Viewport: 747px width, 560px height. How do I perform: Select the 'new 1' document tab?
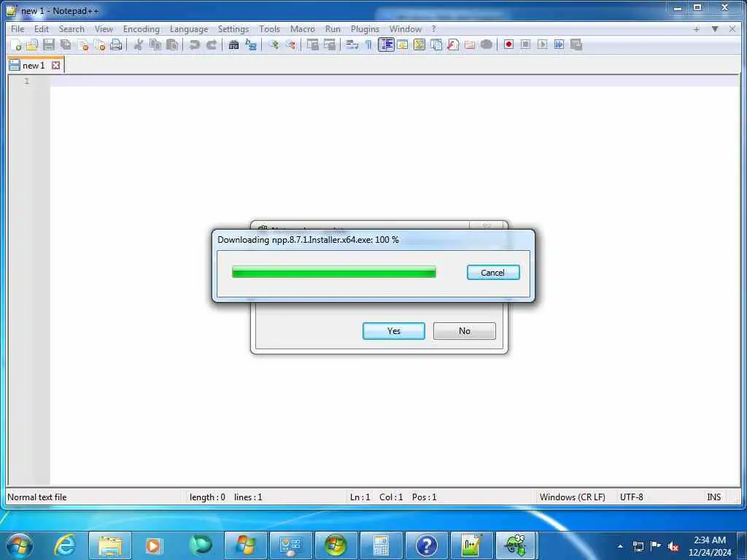coord(34,65)
